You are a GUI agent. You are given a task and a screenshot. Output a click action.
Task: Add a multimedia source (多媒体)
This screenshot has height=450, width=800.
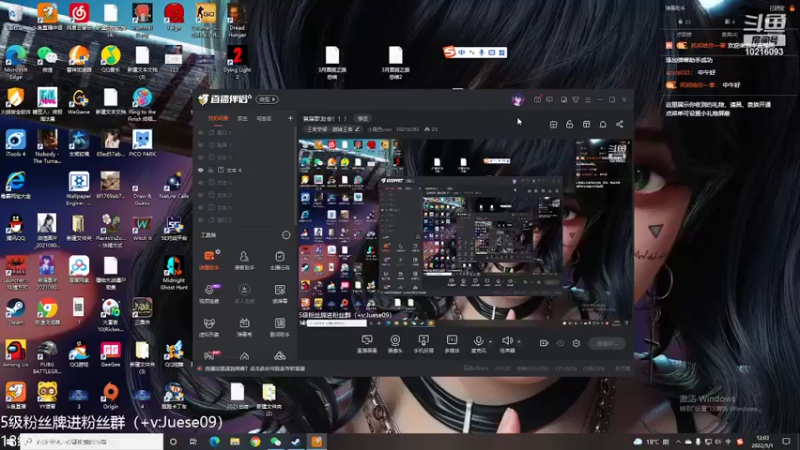point(452,344)
